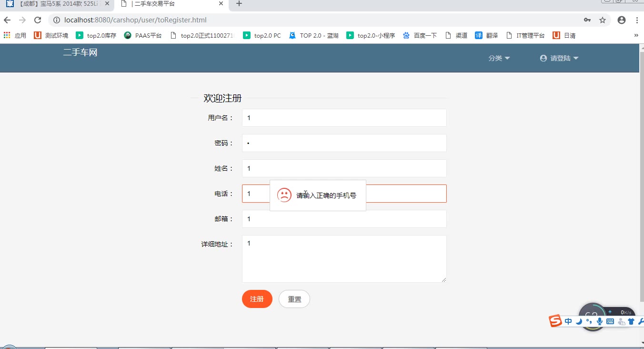Expand the 分类 dropdown menu
The width and height of the screenshot is (644, 349).
pos(499,58)
